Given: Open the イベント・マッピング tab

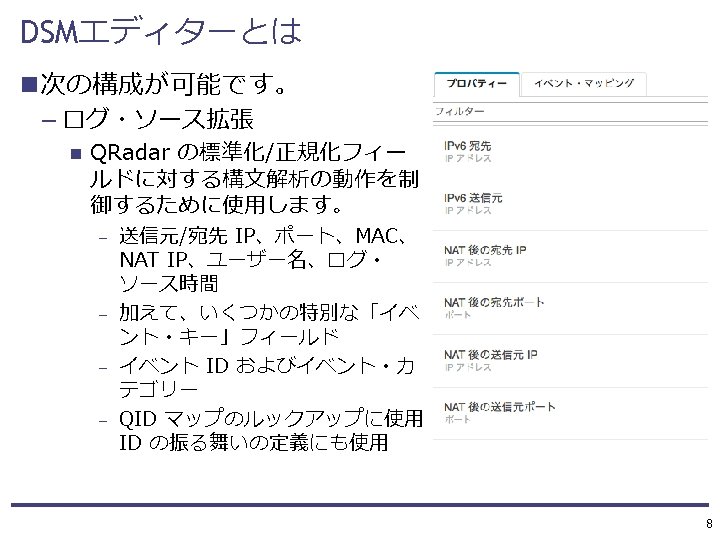Looking at the screenshot, I should [x=584, y=84].
